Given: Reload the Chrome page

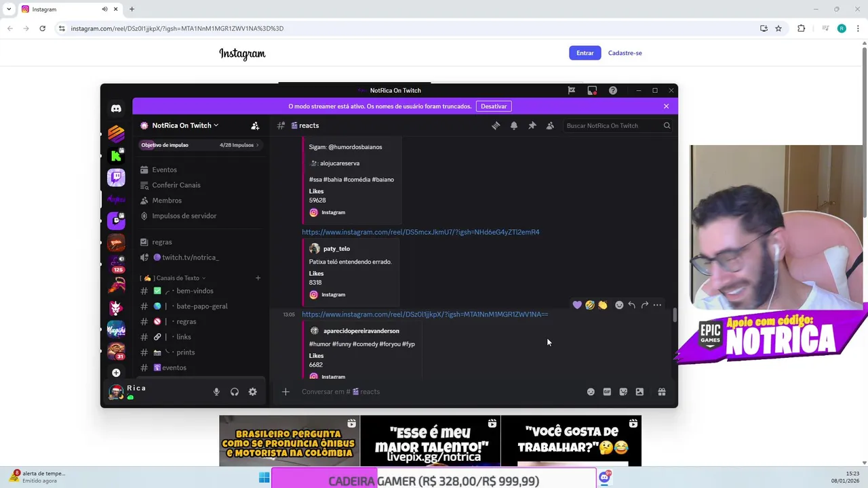Looking at the screenshot, I should tap(42, 28).
